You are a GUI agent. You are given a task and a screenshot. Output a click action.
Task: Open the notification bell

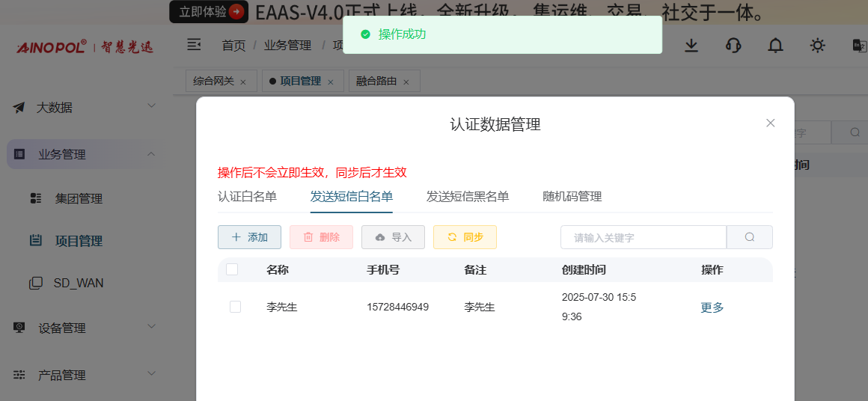775,46
